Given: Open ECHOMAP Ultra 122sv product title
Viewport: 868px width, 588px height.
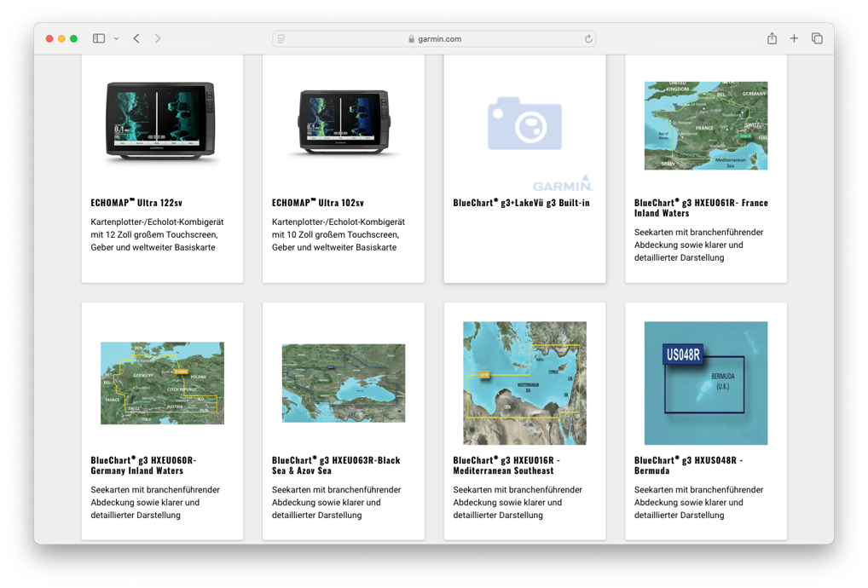Looking at the screenshot, I should click(136, 203).
